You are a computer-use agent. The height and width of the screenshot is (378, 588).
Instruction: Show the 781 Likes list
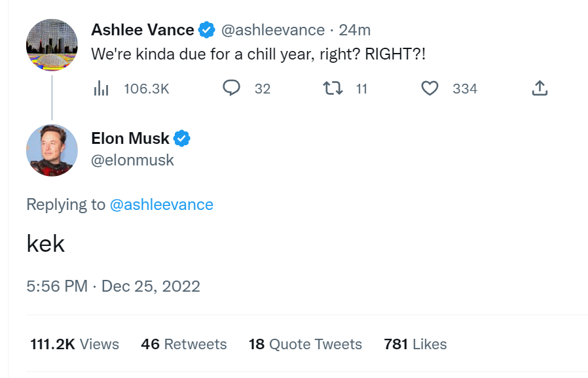(x=416, y=344)
